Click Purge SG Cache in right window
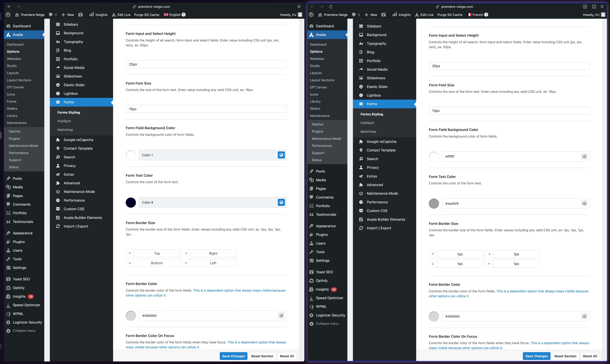The image size is (610, 364). pos(450,15)
